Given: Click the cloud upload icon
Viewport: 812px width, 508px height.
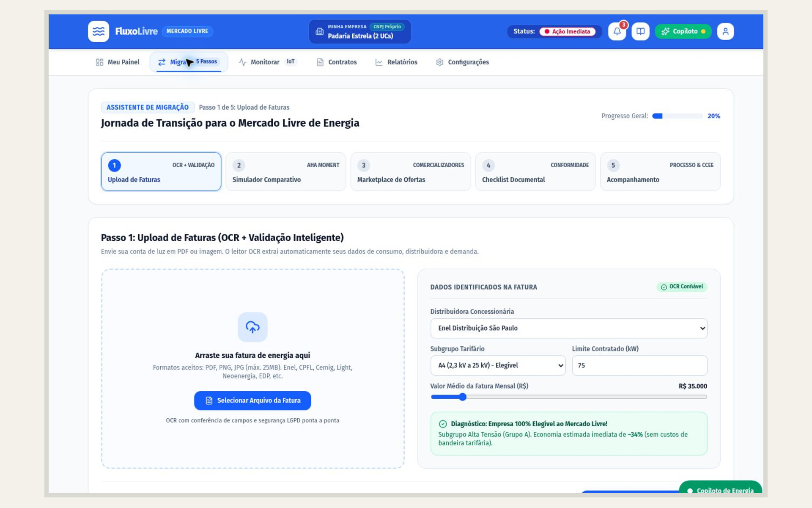Looking at the screenshot, I should point(252,327).
